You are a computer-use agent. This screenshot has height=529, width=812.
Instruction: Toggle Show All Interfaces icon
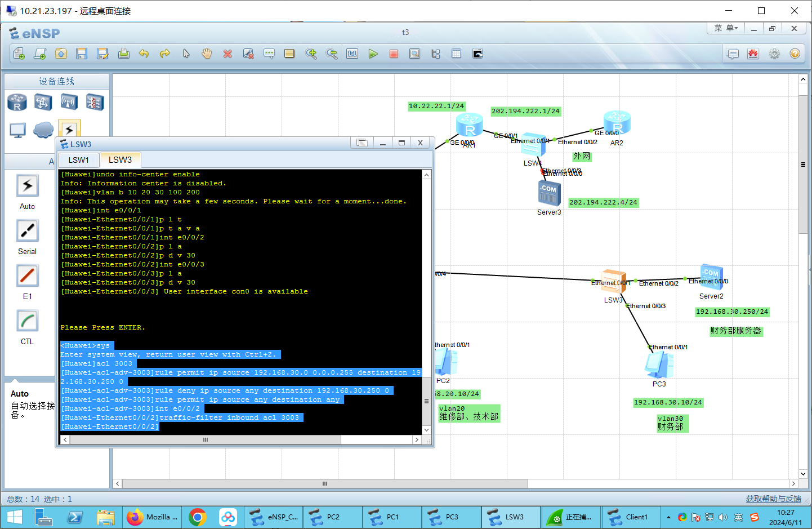[x=435, y=54]
